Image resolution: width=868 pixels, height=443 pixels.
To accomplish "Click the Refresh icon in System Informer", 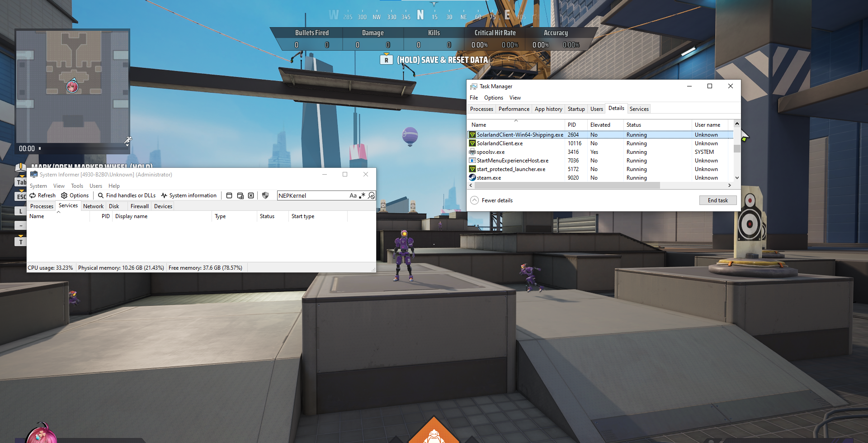I will [x=33, y=195].
